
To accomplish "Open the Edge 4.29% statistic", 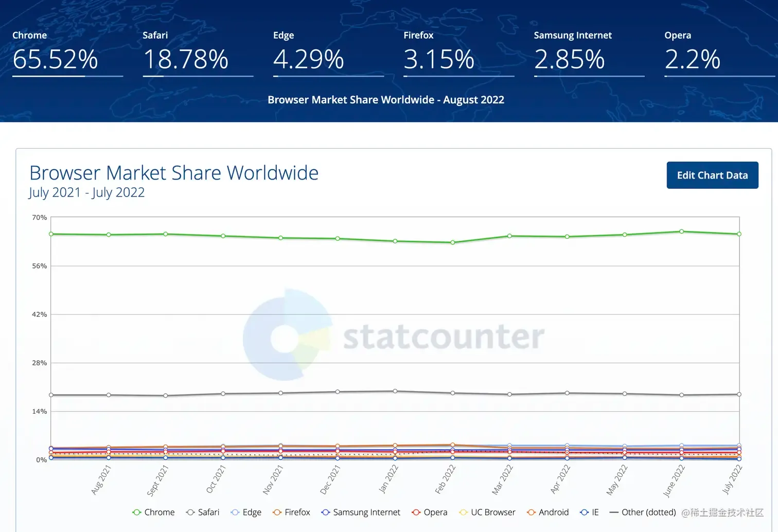I will [328, 54].
